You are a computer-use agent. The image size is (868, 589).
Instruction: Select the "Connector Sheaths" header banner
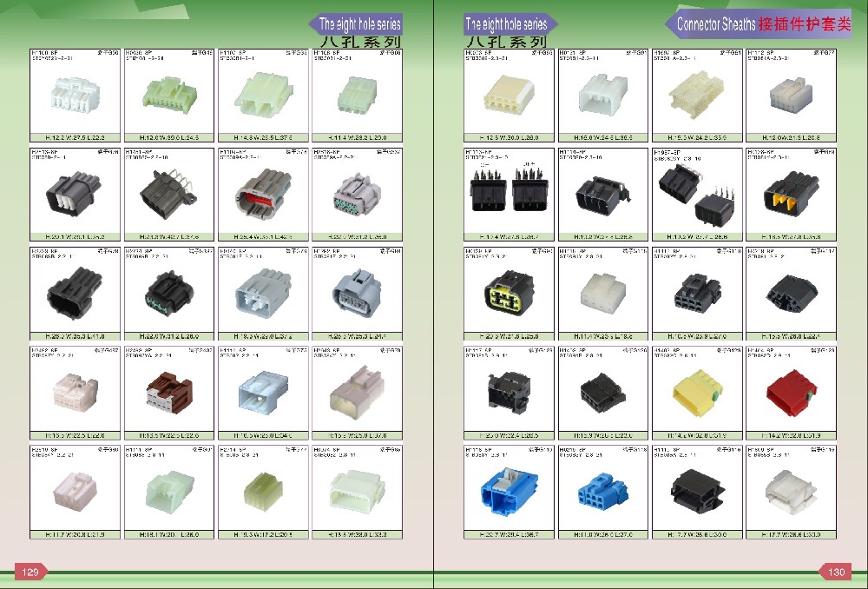pos(759,23)
